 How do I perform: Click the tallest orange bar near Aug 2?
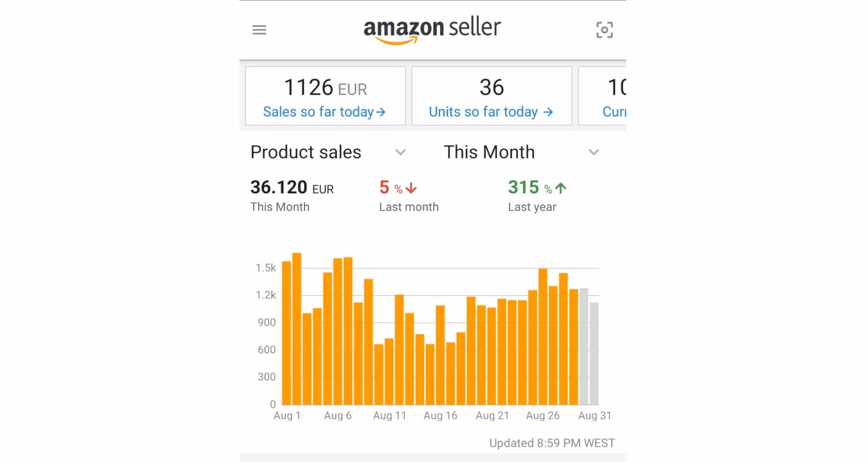tap(297, 328)
